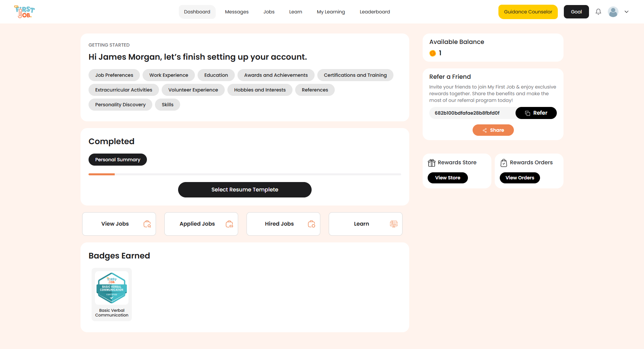Switch to the Messages tab
Viewport: 644px width, 349px height.
pos(237,12)
